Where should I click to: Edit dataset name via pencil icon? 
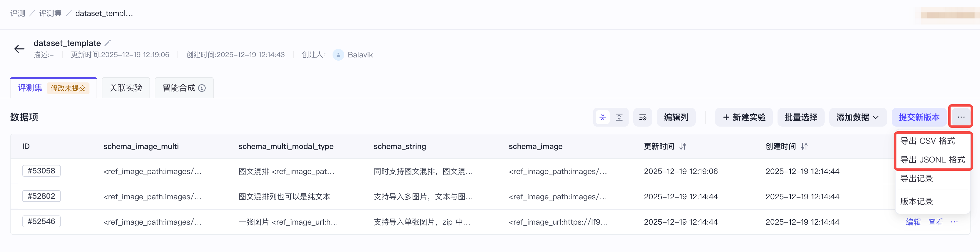[108, 43]
